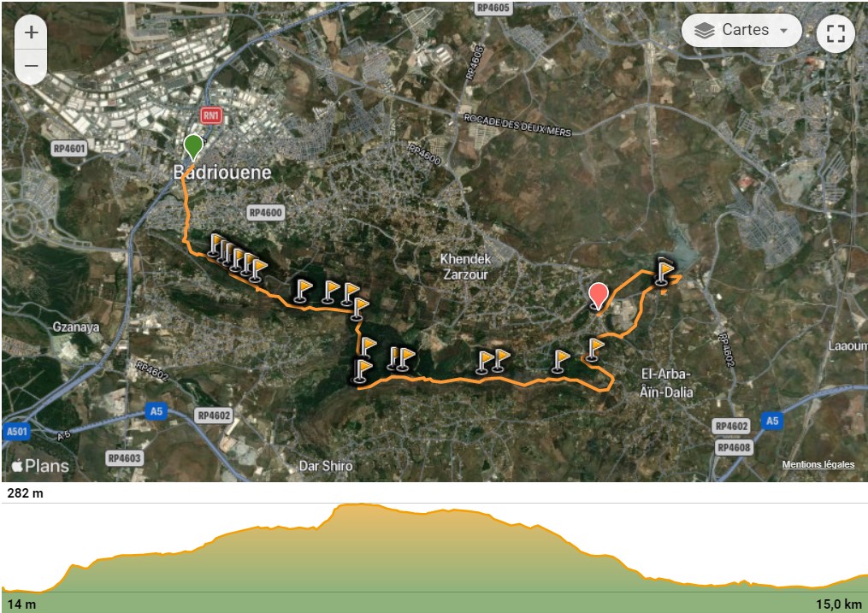
Task: Select the first flag in the western cluster
Action: 216,245
